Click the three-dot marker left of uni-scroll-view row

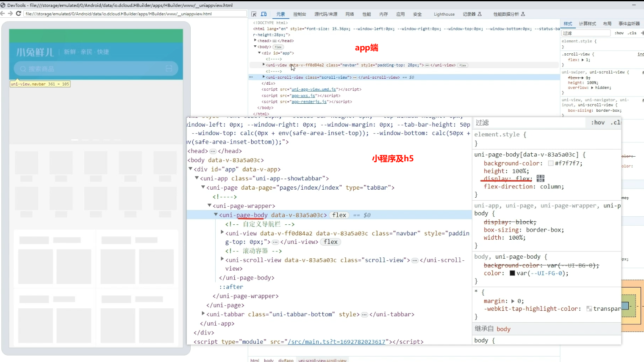251,77
